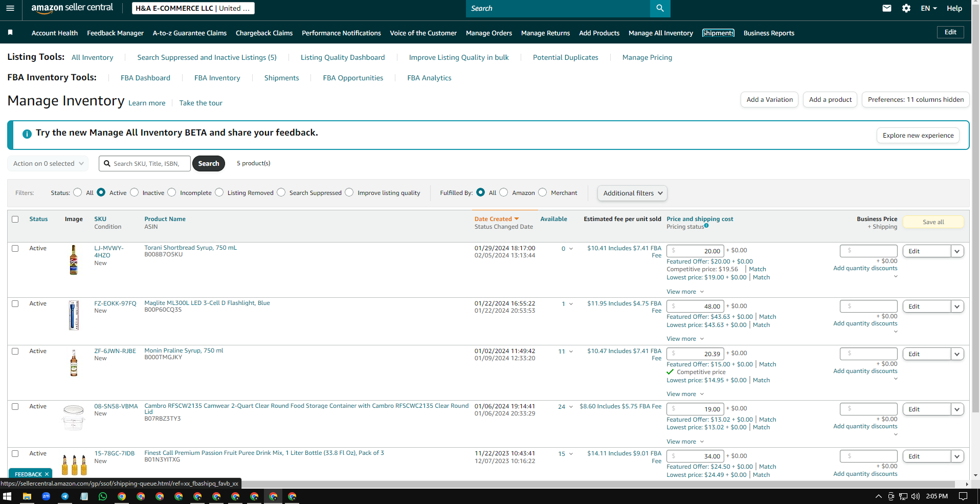
Task: Open File Explorer from the taskbar
Action: pos(27,496)
